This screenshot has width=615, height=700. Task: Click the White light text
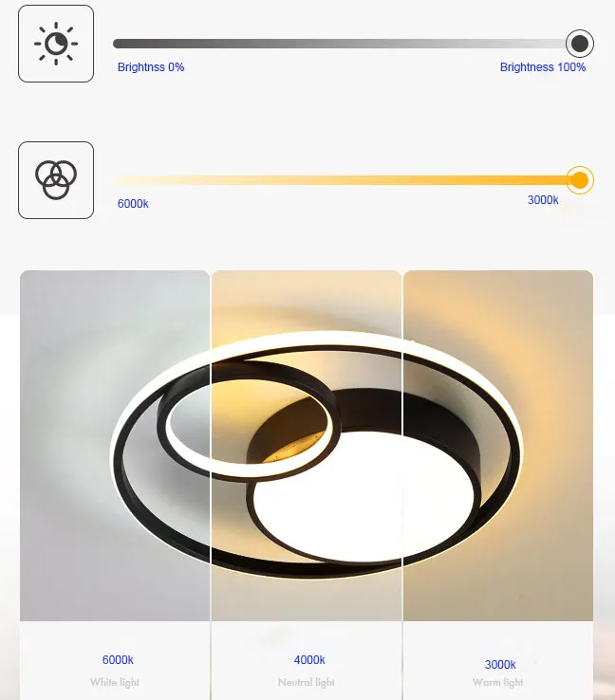(x=115, y=682)
